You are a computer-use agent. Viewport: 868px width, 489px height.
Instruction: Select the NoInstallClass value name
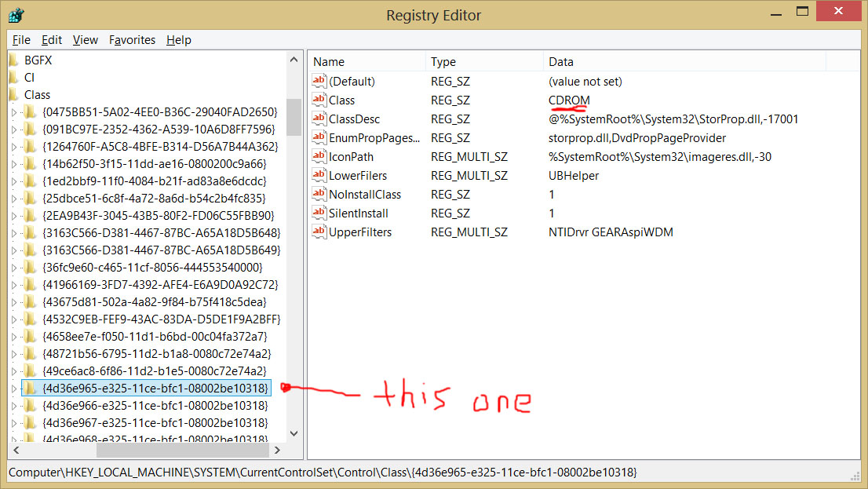365,195
